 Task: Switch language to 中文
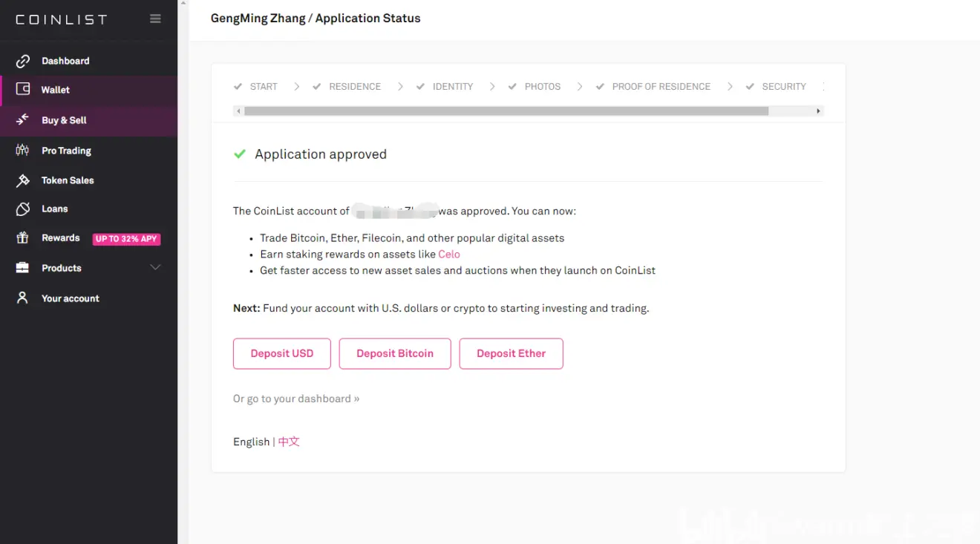(289, 442)
